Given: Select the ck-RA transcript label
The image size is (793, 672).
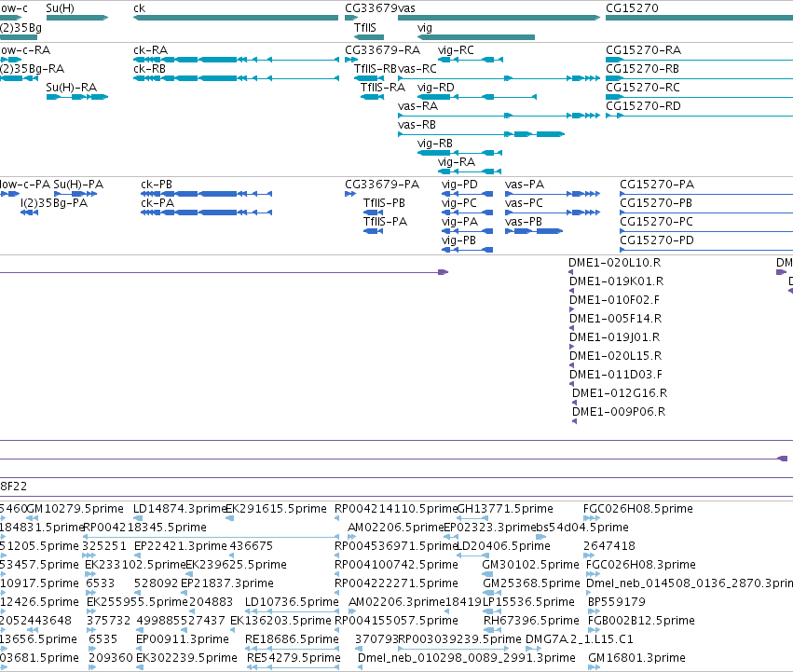Looking at the screenshot, I should click(x=150, y=50).
